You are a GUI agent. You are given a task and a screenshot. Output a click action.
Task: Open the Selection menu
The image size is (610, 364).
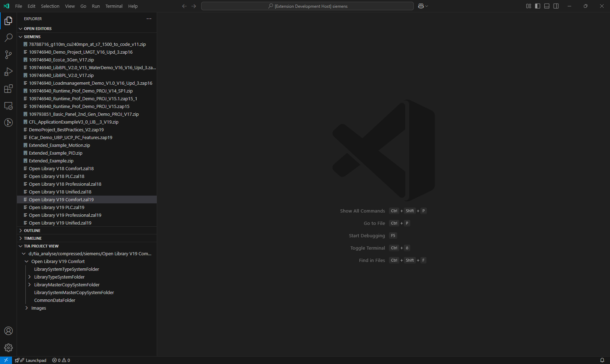(x=50, y=6)
